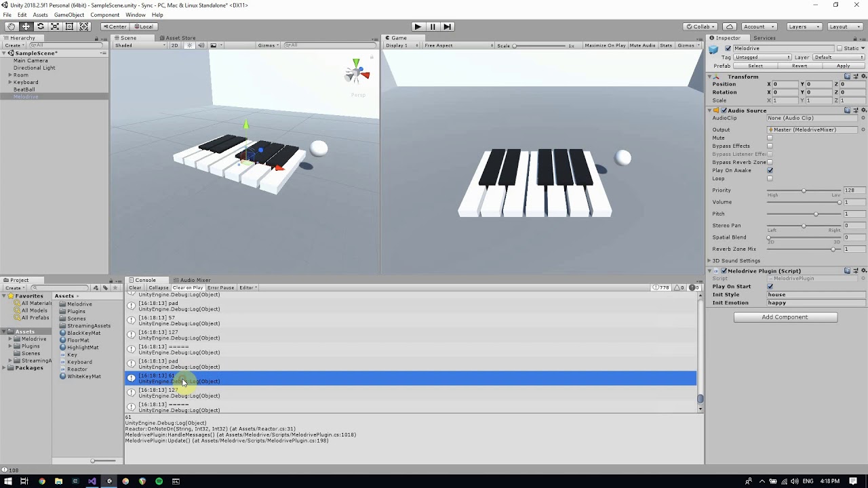The height and width of the screenshot is (488, 868).
Task: Toggle the Static checkbox
Action: 840,49
